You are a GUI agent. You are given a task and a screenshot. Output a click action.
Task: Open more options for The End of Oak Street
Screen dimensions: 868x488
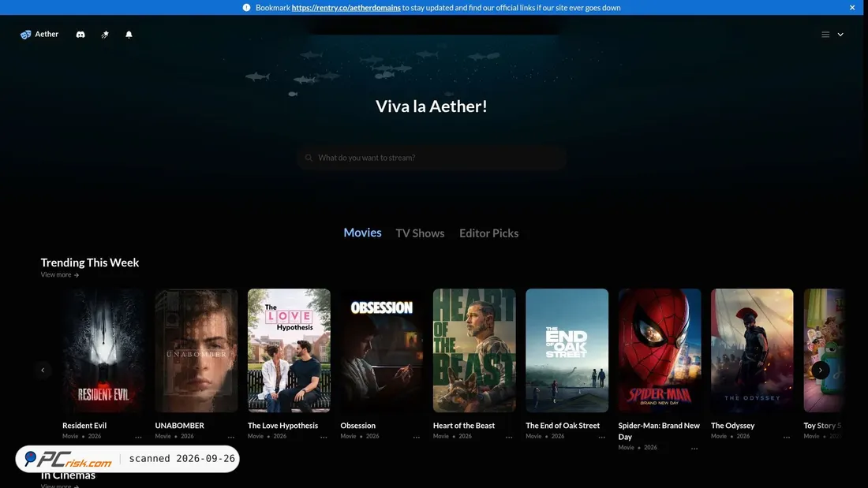[x=602, y=437]
